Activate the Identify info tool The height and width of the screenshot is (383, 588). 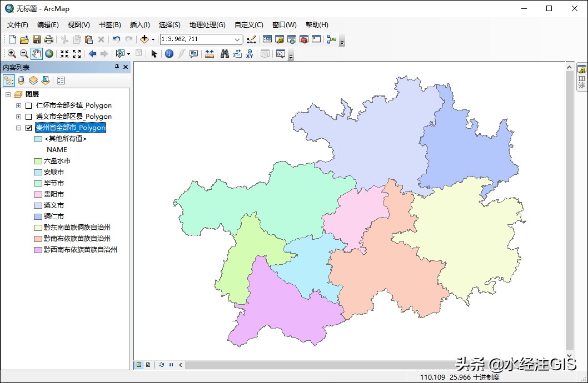[x=169, y=54]
